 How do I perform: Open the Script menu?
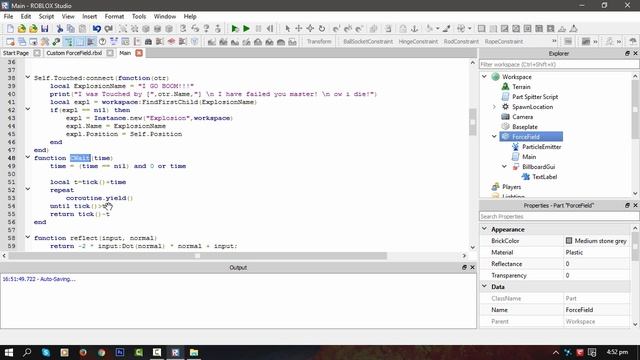point(46,16)
